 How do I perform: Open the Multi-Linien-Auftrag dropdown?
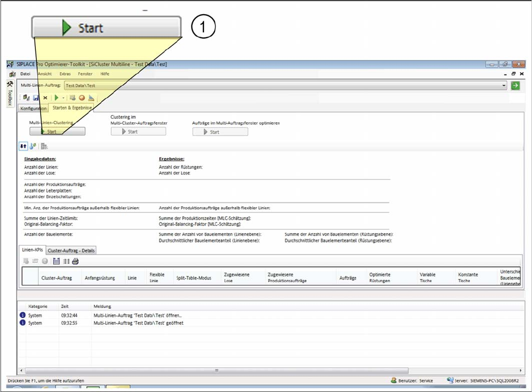click(x=503, y=85)
